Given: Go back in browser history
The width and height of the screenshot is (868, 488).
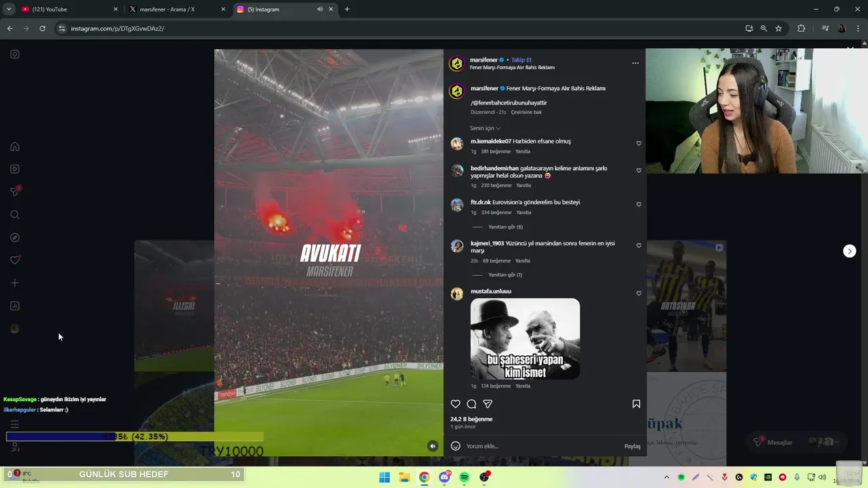Looking at the screenshot, I should [9, 28].
